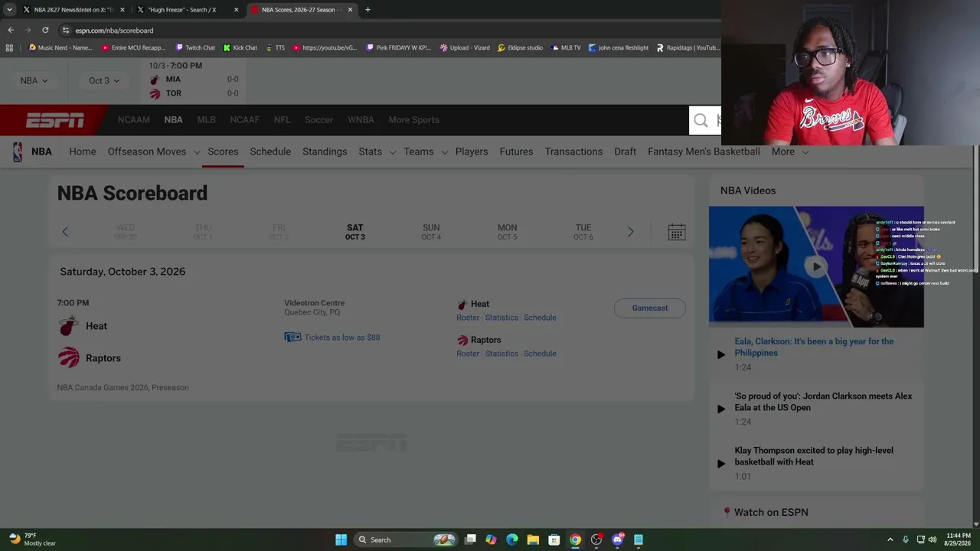Open the OBS app from the taskbar
Image resolution: width=980 pixels, height=551 pixels.
[x=596, y=540]
